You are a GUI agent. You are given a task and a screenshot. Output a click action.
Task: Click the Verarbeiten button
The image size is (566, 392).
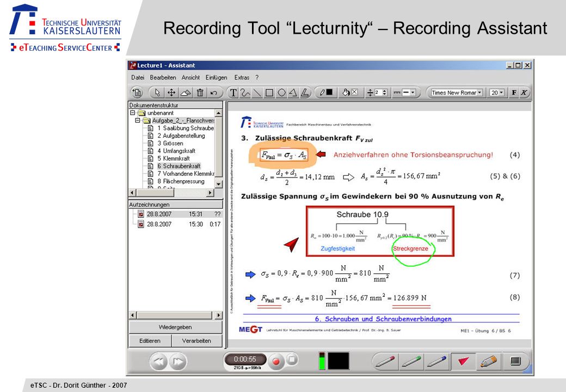click(x=196, y=341)
